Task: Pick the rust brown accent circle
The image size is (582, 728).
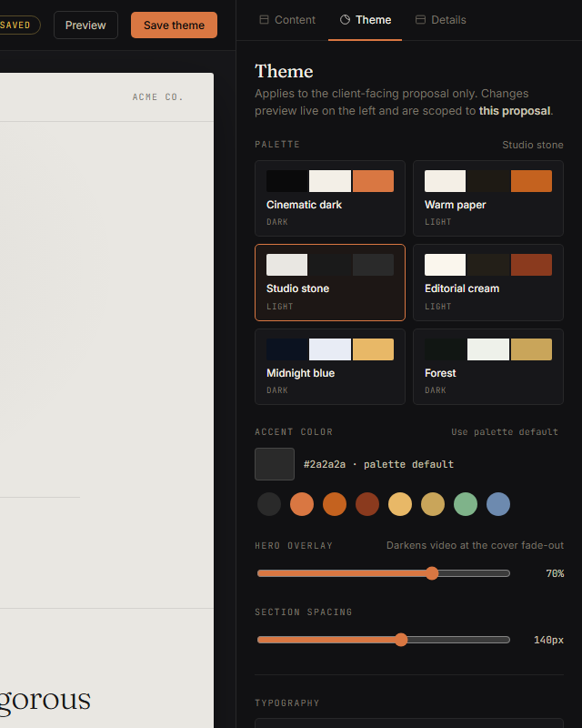Action: point(367,504)
